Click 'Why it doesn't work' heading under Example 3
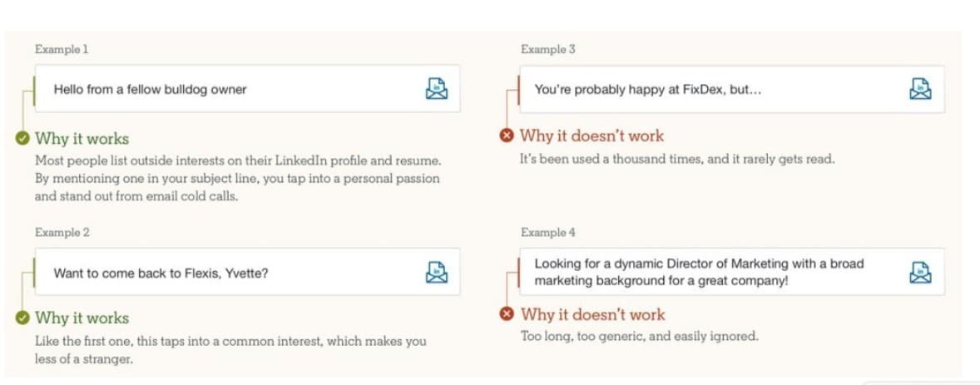Viewport: 980px width, 385px height. click(x=592, y=136)
